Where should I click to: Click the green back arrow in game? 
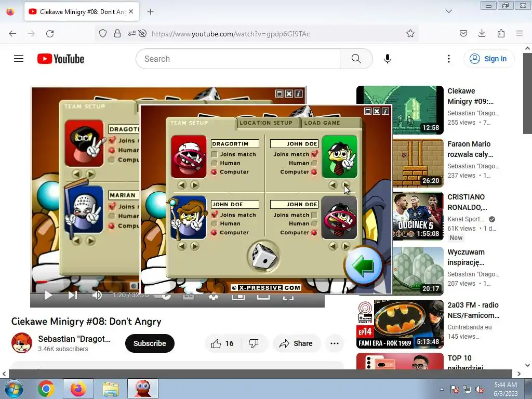(x=363, y=267)
